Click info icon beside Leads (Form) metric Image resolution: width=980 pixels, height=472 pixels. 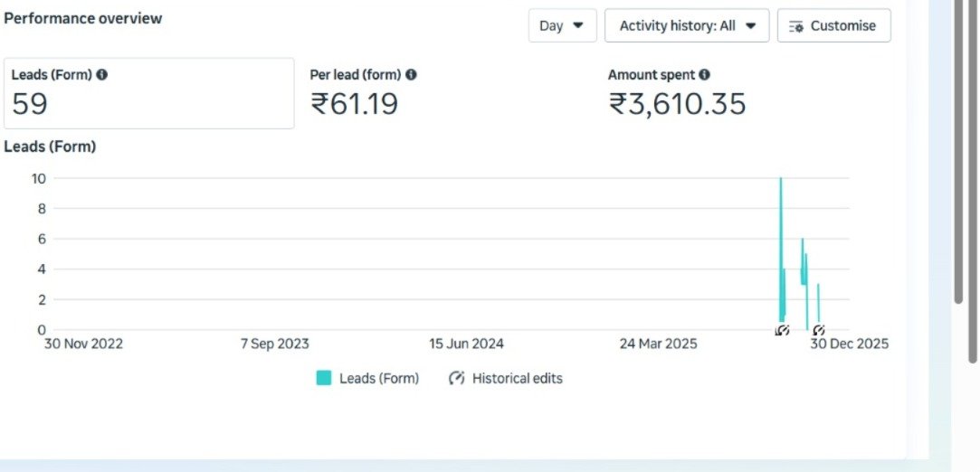click(102, 75)
